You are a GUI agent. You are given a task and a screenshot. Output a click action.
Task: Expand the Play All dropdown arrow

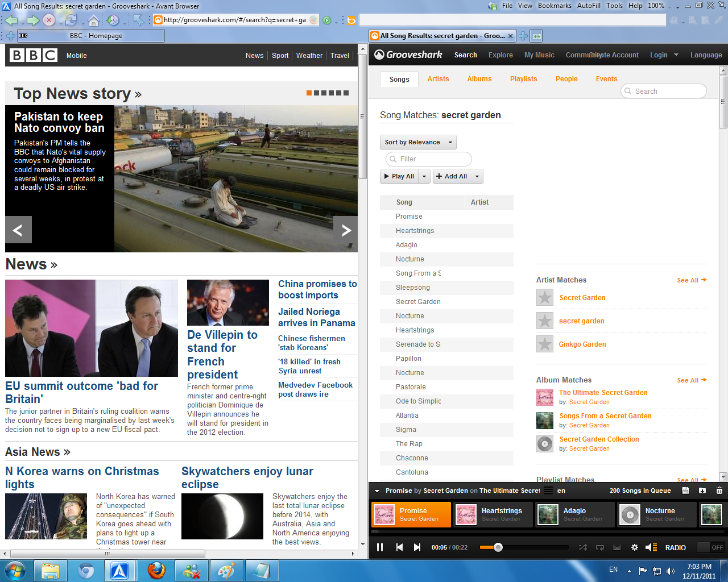tap(424, 176)
